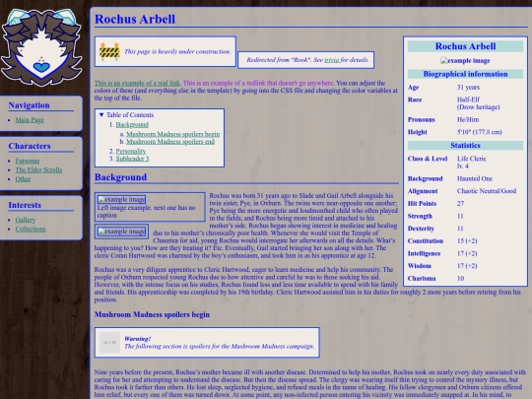Image resolution: width=532 pixels, height=399 pixels.
Task: Click the left example image with caption
Action: [121, 199]
